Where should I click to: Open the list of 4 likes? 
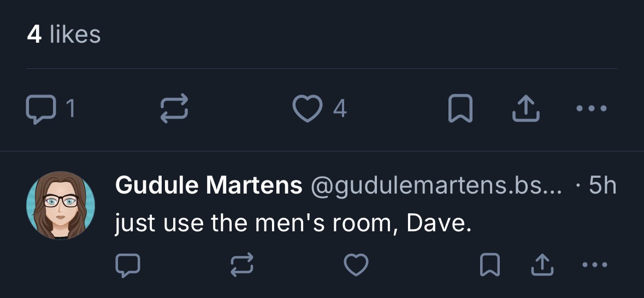click(63, 35)
